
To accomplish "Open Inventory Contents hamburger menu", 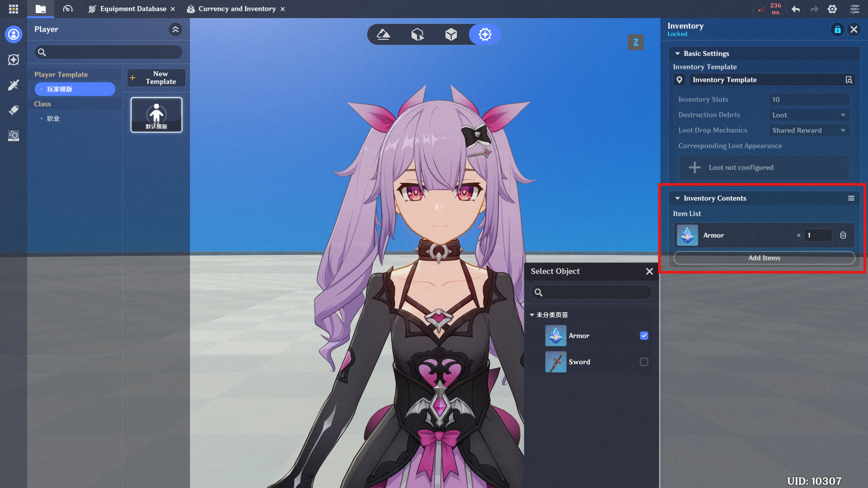I will click(x=851, y=198).
